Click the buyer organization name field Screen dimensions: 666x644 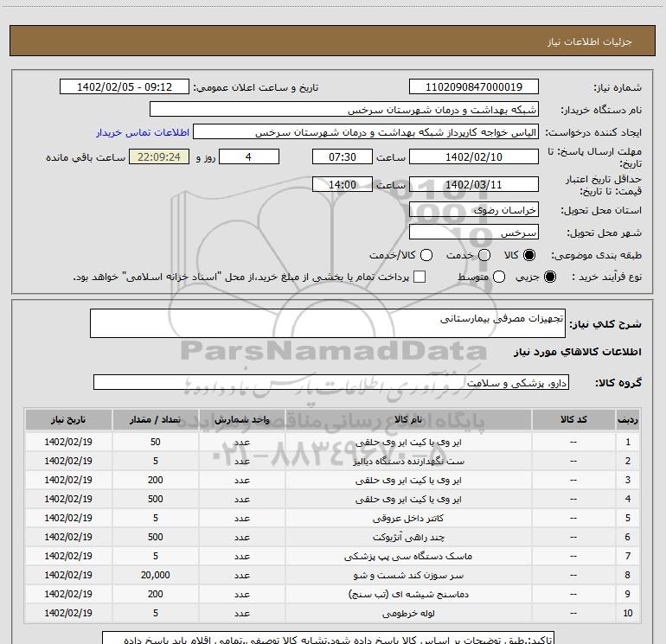[x=344, y=110]
